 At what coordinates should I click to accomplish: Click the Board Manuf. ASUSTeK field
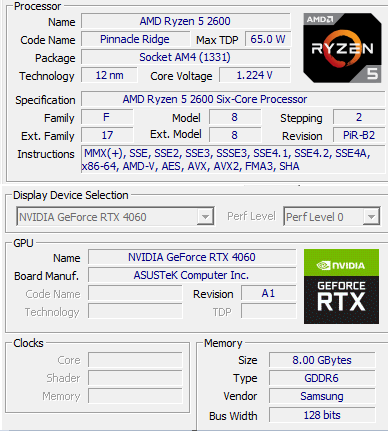coord(192,275)
